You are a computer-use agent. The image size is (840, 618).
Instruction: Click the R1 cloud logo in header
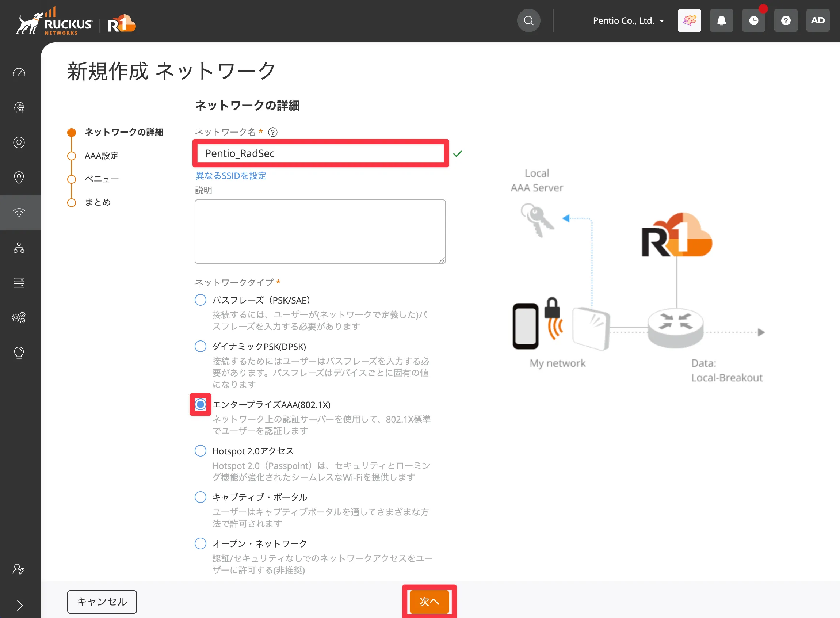(122, 23)
